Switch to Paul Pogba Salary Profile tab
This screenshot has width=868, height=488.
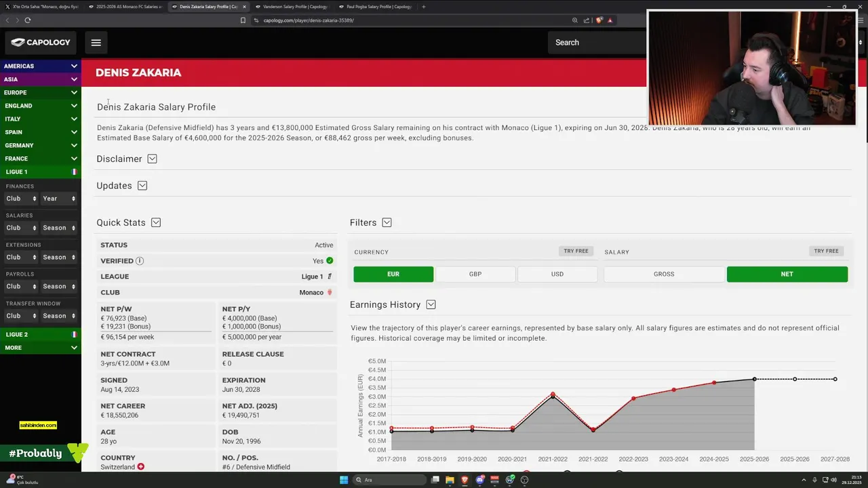375,7
